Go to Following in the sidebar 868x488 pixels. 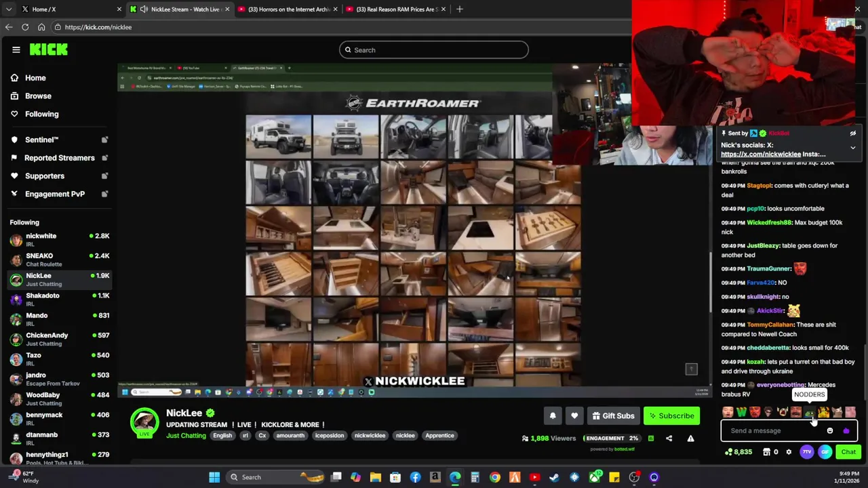(41, 114)
